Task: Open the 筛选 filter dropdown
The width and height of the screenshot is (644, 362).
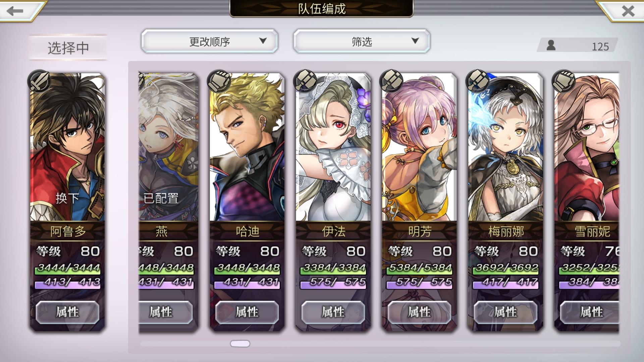Action: [362, 41]
